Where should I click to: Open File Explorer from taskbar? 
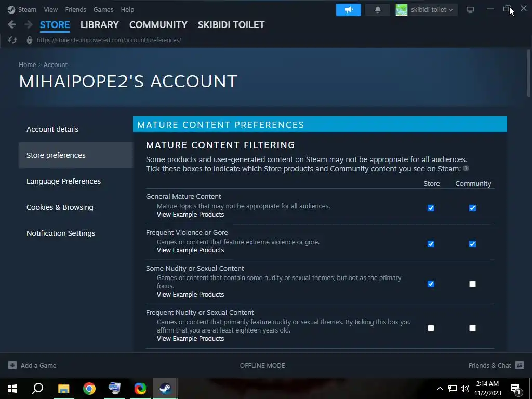click(x=63, y=389)
